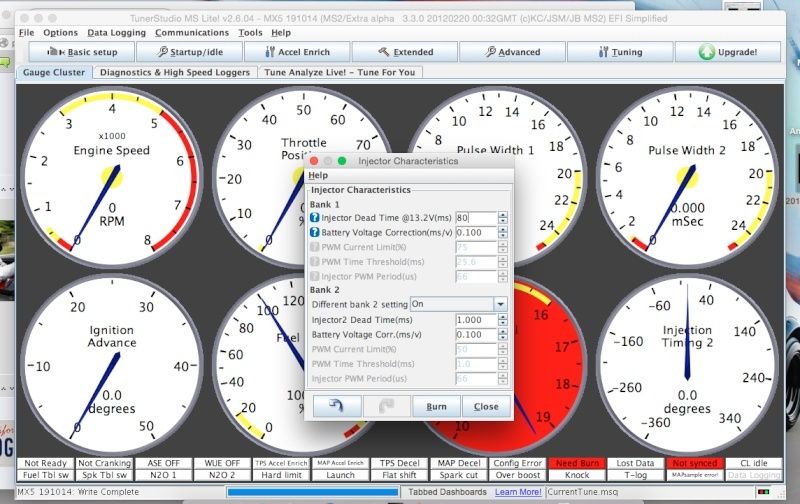Click help icon for Battery Voltage Correction
This screenshot has height=504, width=800.
coord(315,233)
